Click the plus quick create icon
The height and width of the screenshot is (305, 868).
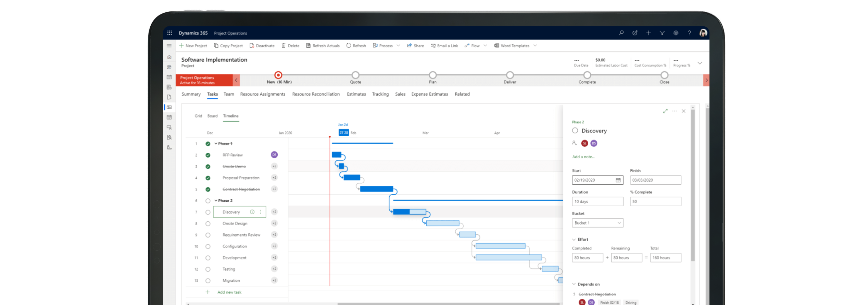tap(649, 33)
